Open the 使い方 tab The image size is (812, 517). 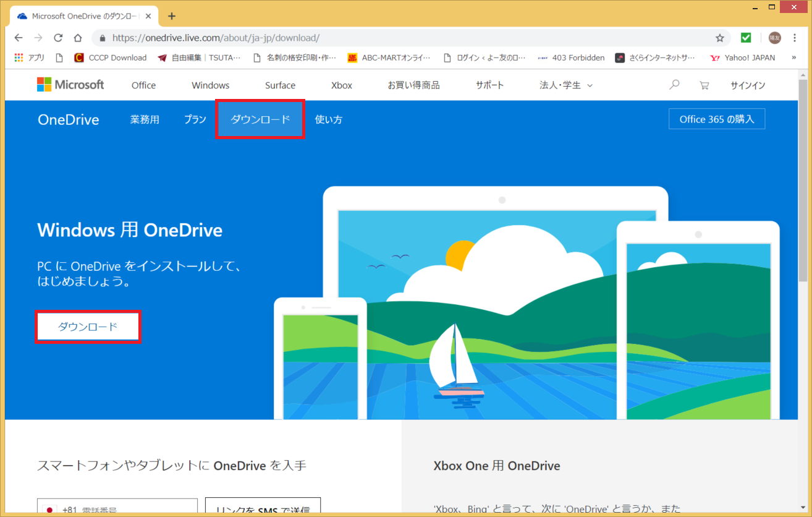(329, 119)
